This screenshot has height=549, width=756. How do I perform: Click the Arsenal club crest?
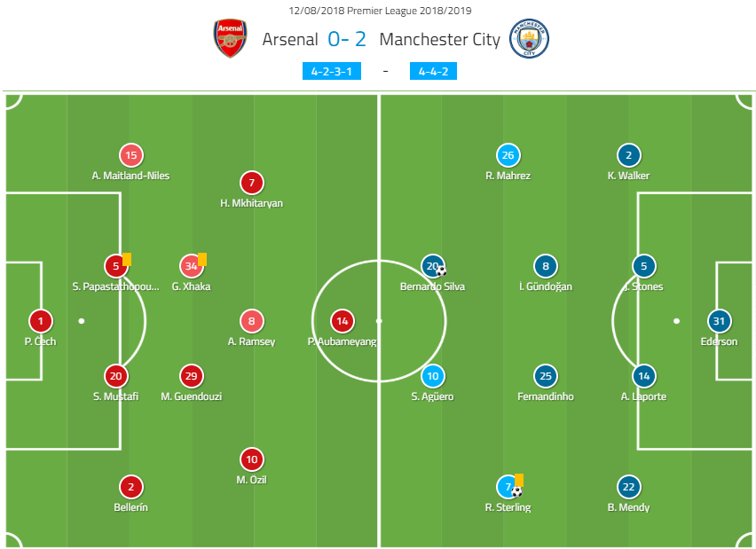point(231,38)
